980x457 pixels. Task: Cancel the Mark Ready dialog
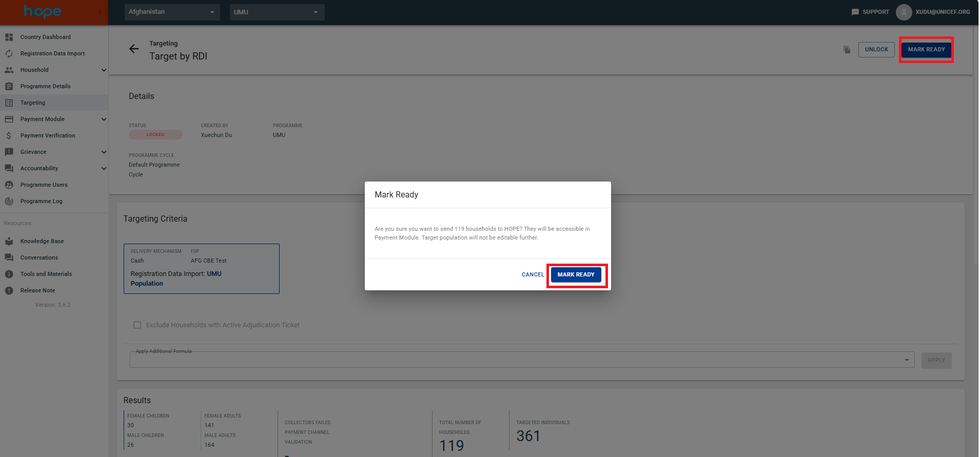click(533, 274)
